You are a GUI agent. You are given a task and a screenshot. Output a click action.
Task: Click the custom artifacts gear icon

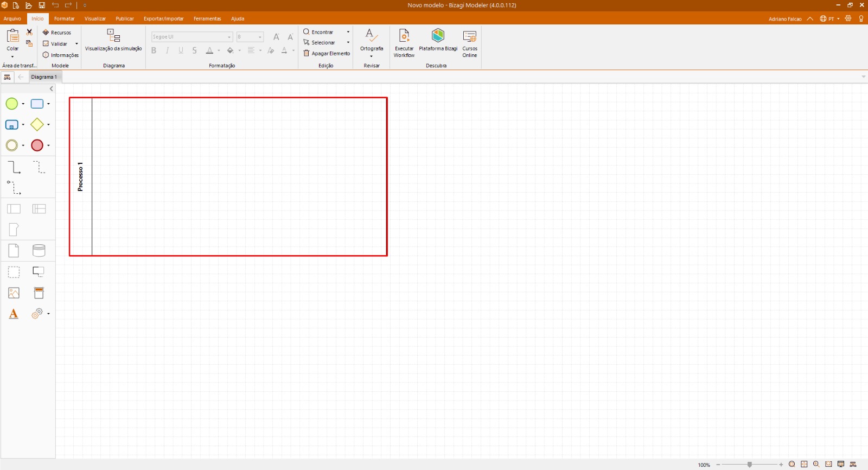[37, 314]
